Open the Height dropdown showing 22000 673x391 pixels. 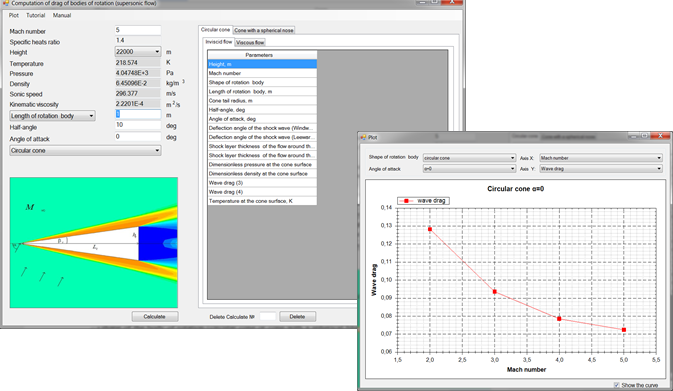click(x=138, y=52)
